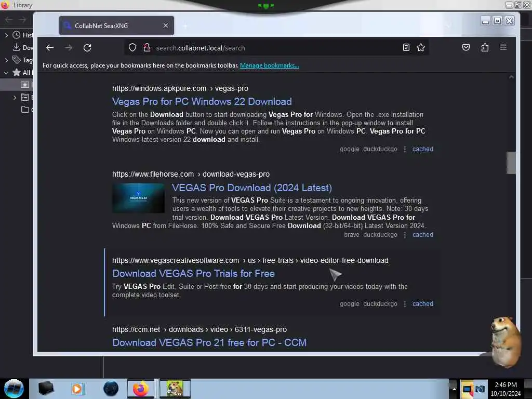Open a new tab with the plus button
The width and height of the screenshot is (532, 399).
(185, 26)
